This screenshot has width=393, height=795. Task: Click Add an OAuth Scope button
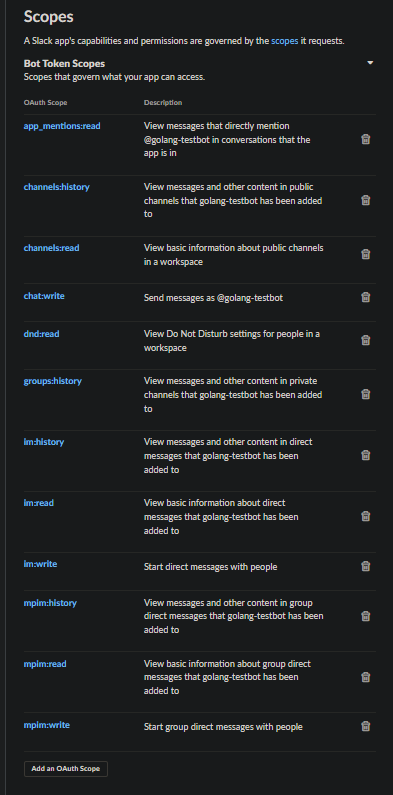coord(66,769)
